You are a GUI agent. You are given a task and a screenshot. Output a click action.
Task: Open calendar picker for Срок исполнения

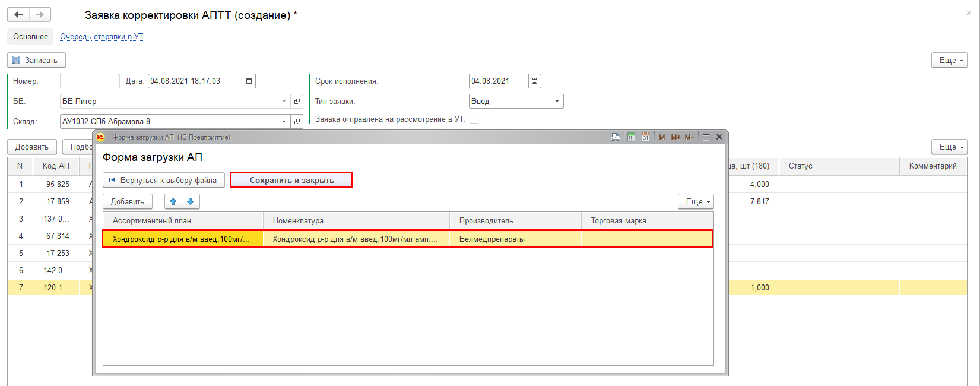[x=535, y=81]
